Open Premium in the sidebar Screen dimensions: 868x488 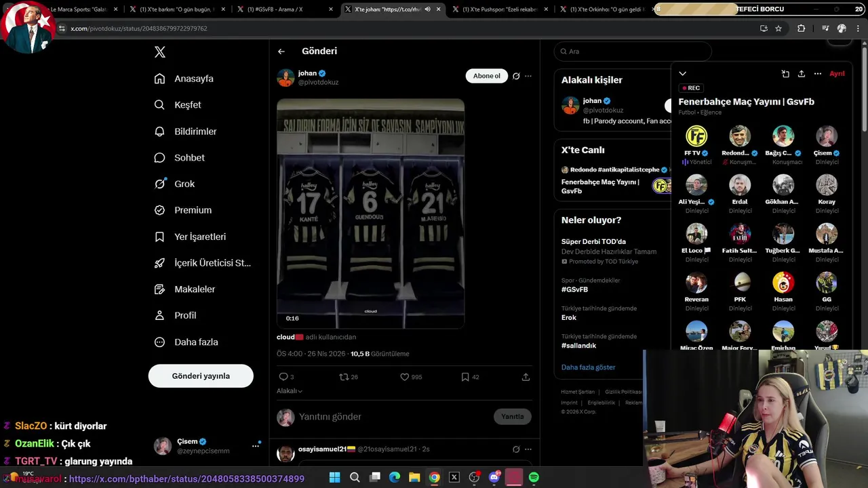(x=182, y=210)
